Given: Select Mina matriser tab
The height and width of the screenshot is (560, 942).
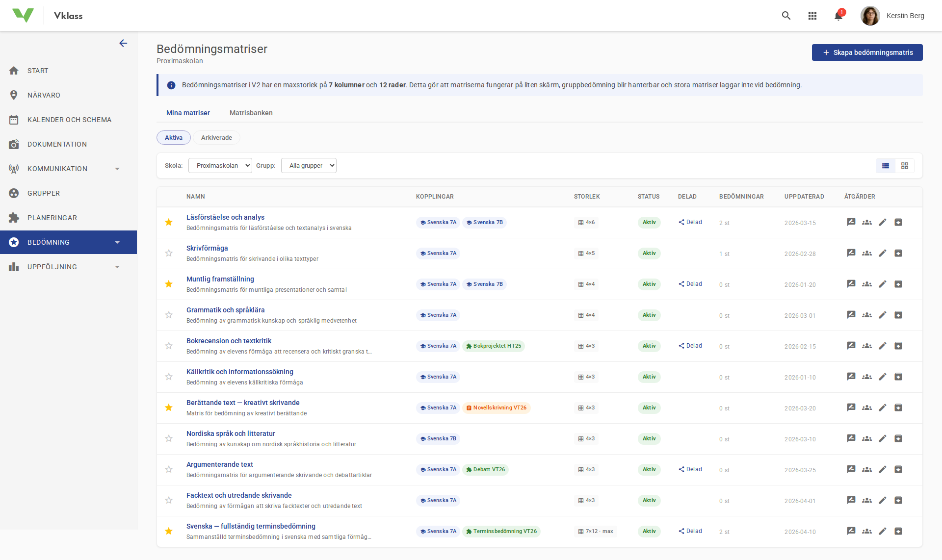Looking at the screenshot, I should point(188,113).
